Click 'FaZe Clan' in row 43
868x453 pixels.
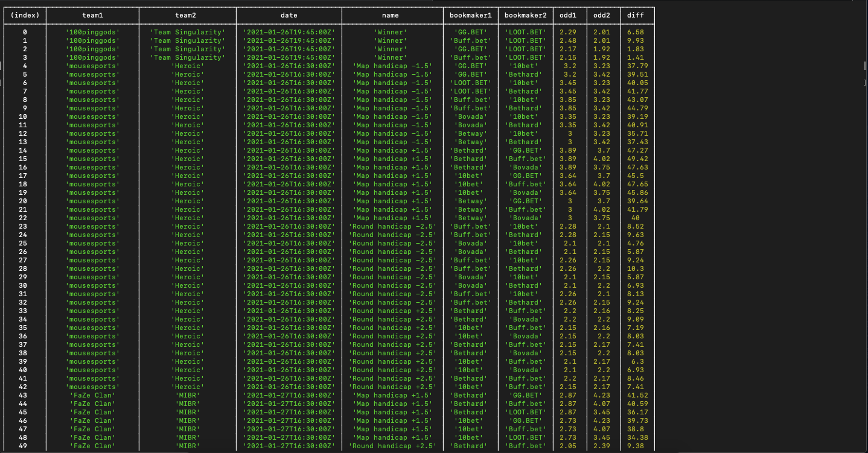point(92,395)
